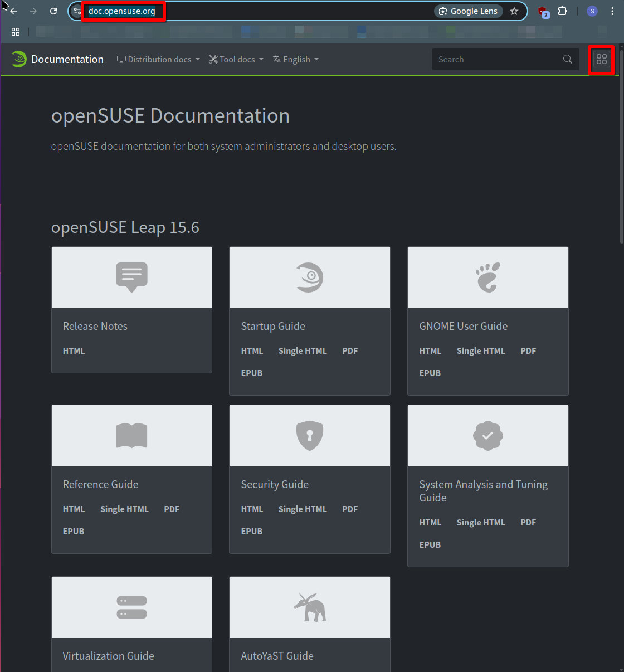The height and width of the screenshot is (672, 624).
Task: Click the Release Notes card title
Action: pyautogui.click(x=95, y=326)
